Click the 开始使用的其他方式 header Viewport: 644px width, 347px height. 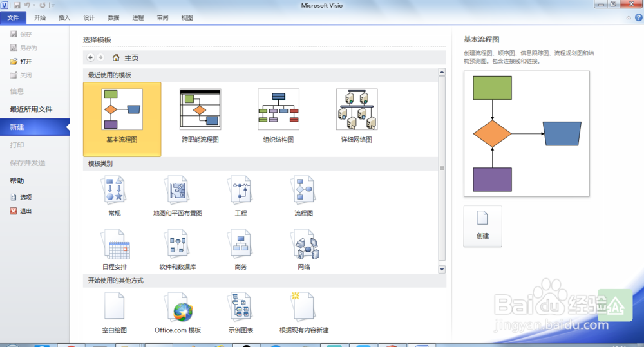click(x=265, y=281)
